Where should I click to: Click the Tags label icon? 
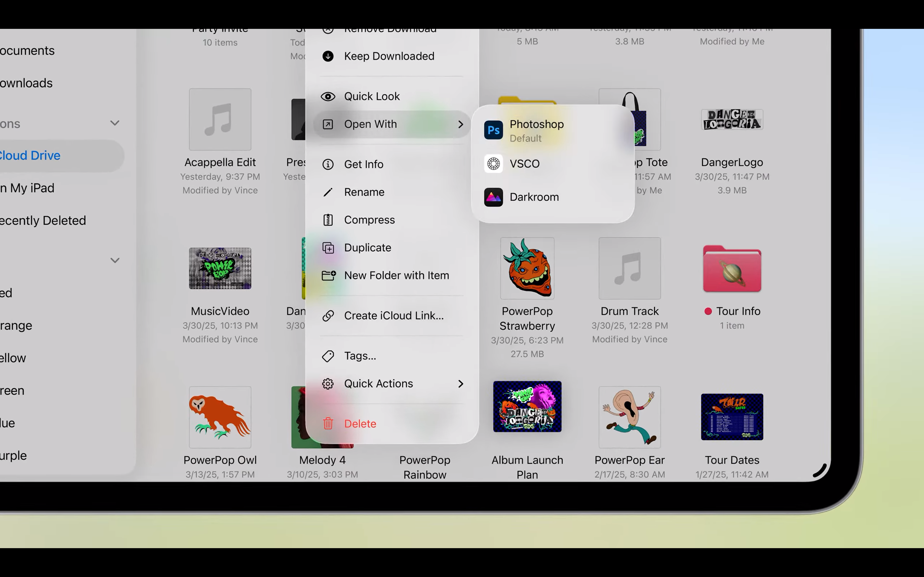coord(327,356)
